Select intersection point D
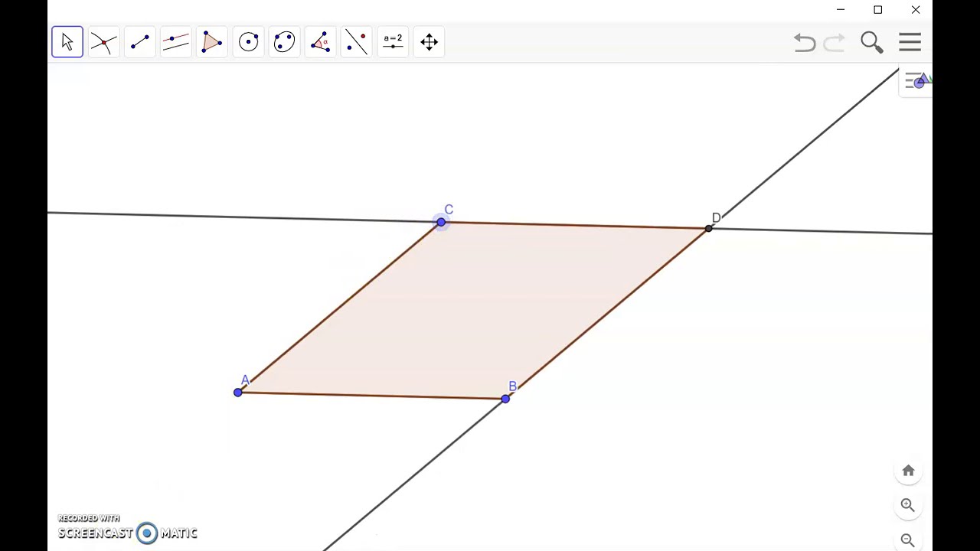This screenshot has height=551, width=980. coord(709,228)
